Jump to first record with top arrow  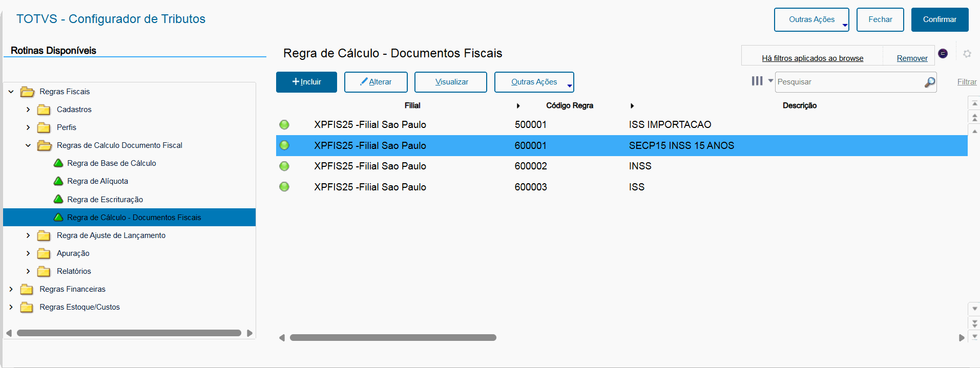pos(974,103)
